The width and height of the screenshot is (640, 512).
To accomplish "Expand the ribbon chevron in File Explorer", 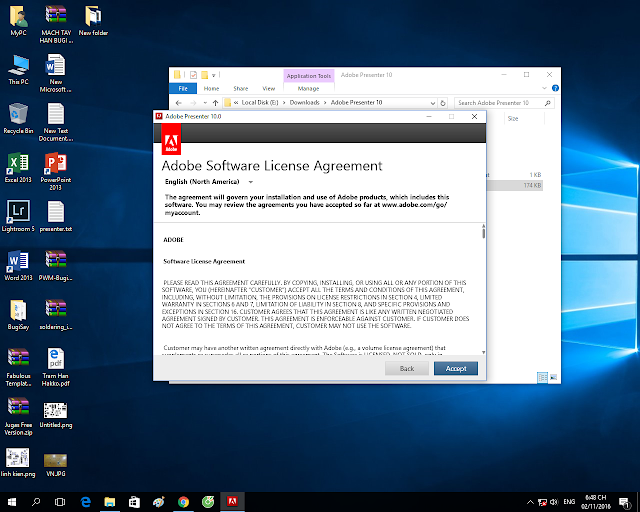I will tap(544, 88).
